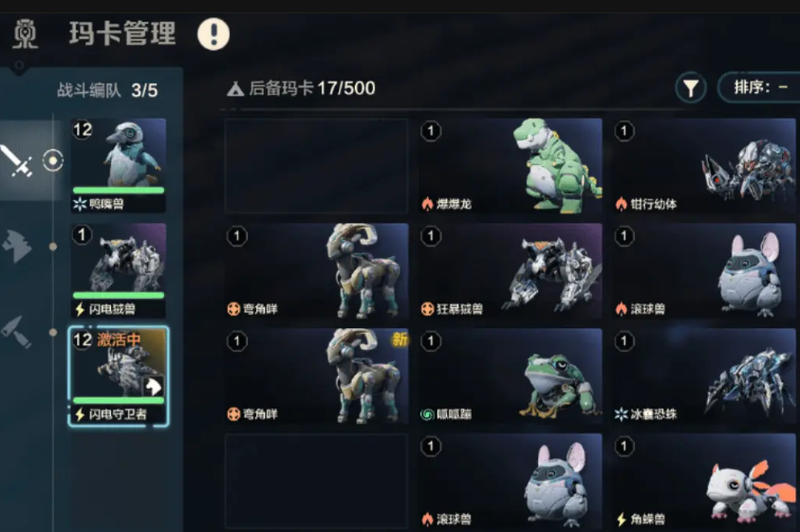
Task: Choose the green 爆爆龙 dinosaur card
Action: pyautogui.click(x=511, y=166)
